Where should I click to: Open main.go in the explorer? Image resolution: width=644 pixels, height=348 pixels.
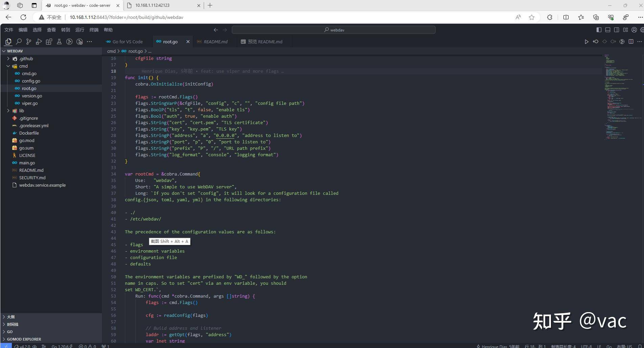click(51, 163)
